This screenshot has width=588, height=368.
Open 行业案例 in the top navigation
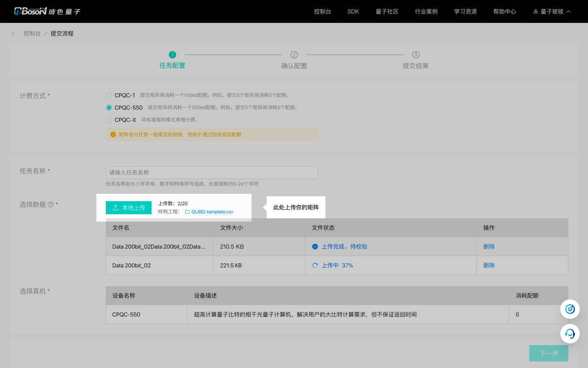(426, 11)
